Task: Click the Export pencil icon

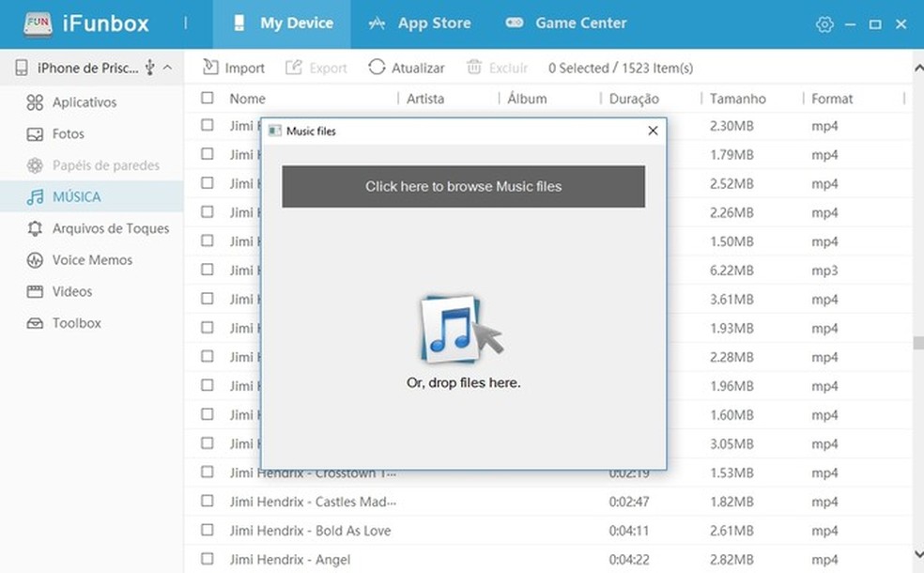Action: (294, 68)
